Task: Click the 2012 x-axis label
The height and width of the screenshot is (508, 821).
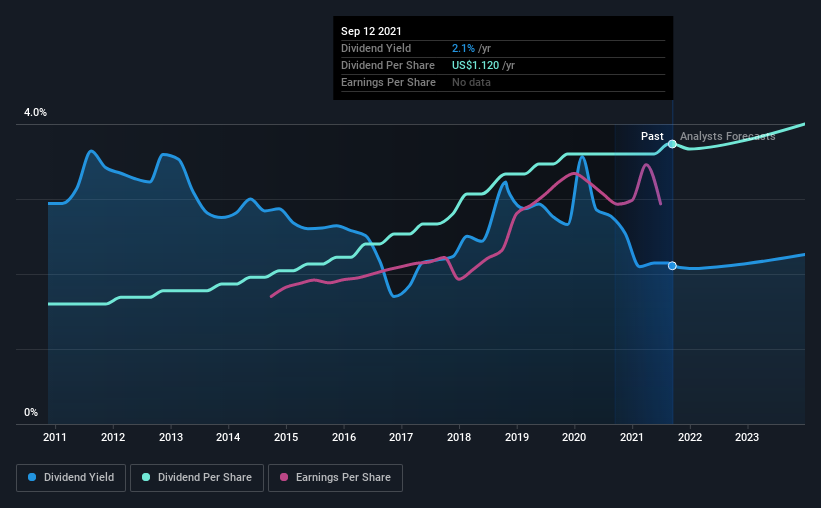Action: point(113,437)
